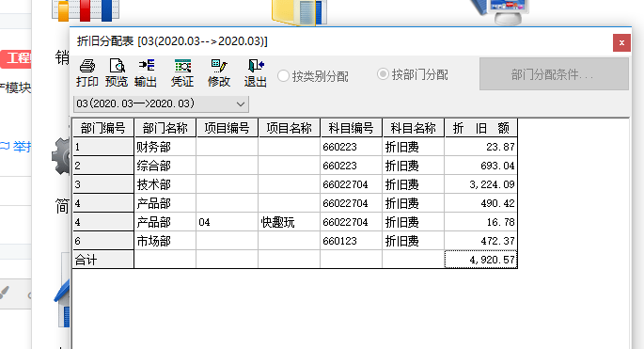Click the bar chart icon at top left
Viewport: 644px width, 349px height.
point(86,9)
